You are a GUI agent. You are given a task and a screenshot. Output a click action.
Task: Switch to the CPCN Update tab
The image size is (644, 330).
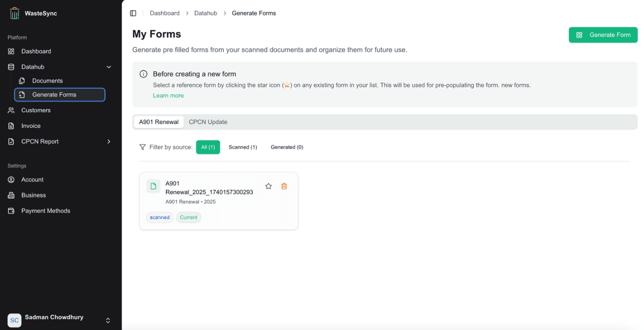click(x=208, y=122)
